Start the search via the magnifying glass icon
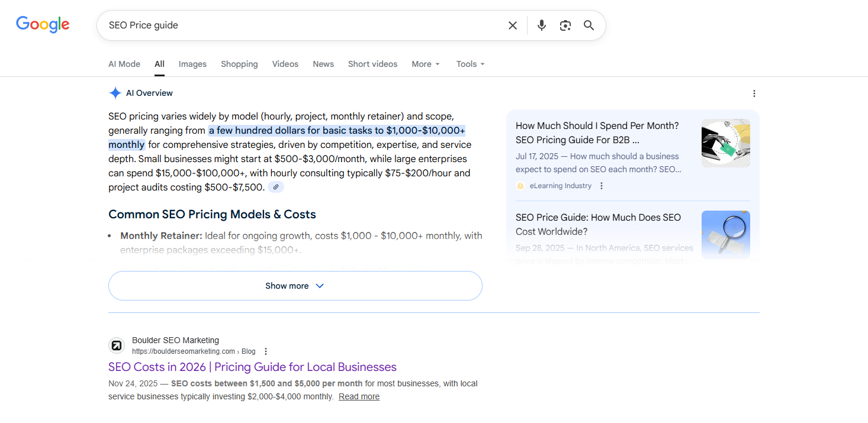The width and height of the screenshot is (868, 423). [x=589, y=25]
